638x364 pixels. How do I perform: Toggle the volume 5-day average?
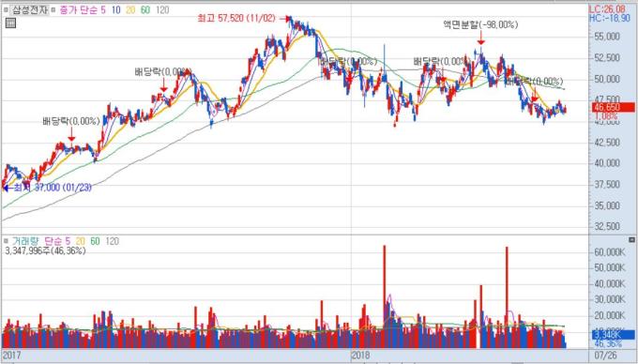pos(68,241)
